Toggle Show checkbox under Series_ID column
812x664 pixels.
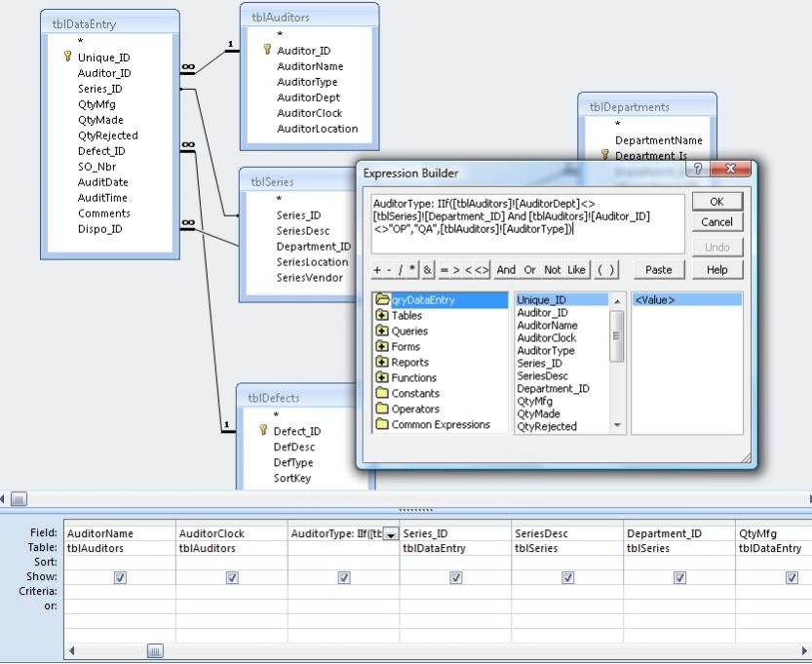coord(455,577)
